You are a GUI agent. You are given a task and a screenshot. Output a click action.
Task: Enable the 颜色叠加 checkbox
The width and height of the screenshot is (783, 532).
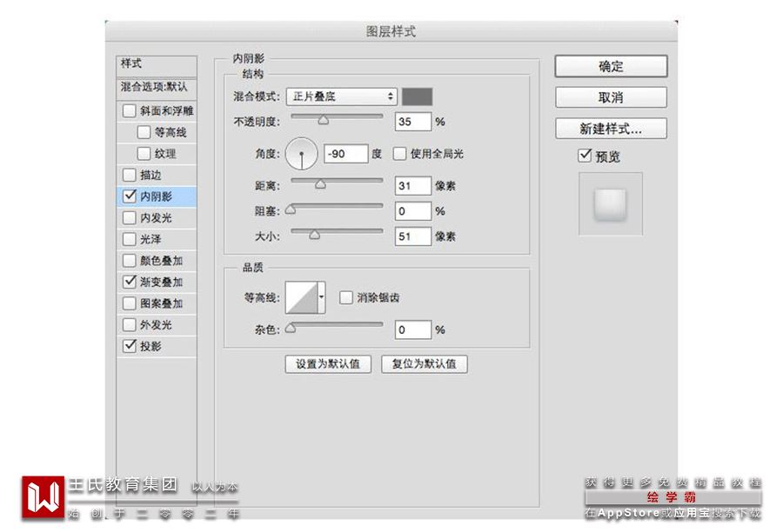(129, 261)
